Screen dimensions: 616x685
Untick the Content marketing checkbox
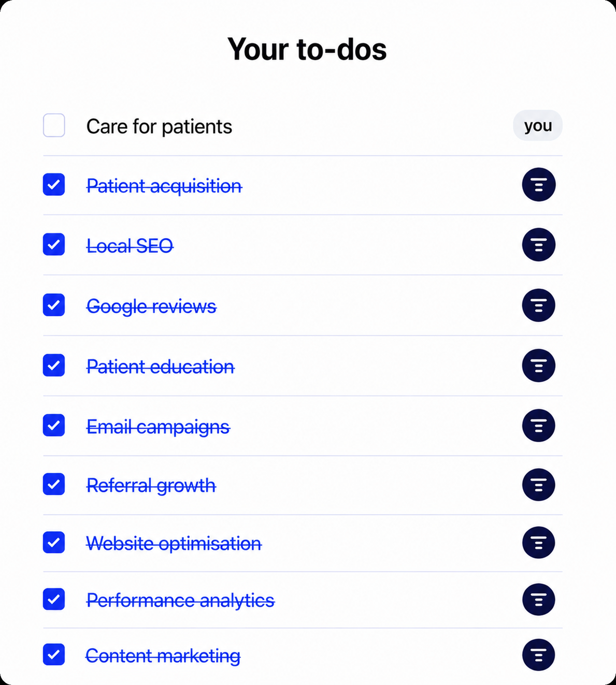(54, 654)
